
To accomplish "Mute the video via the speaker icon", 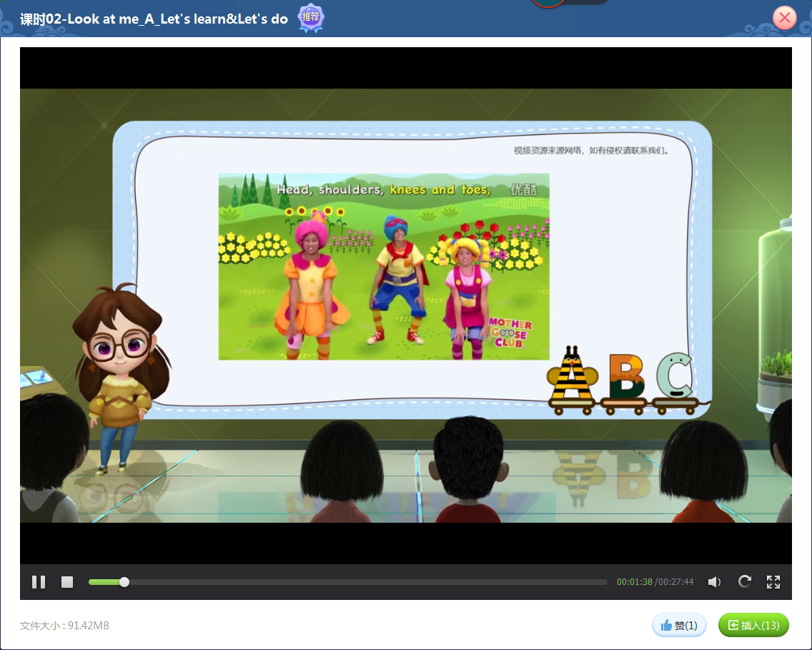I will [714, 581].
